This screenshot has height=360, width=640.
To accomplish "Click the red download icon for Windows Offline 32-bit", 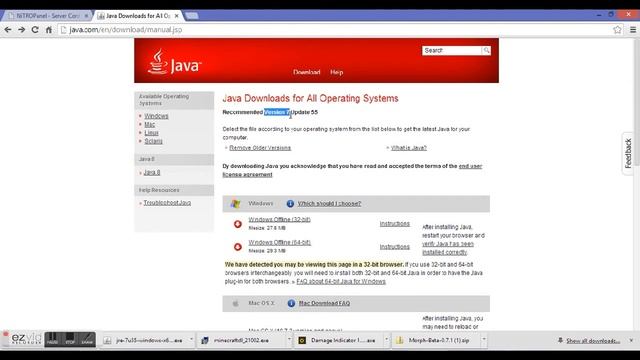I will [x=238, y=224].
